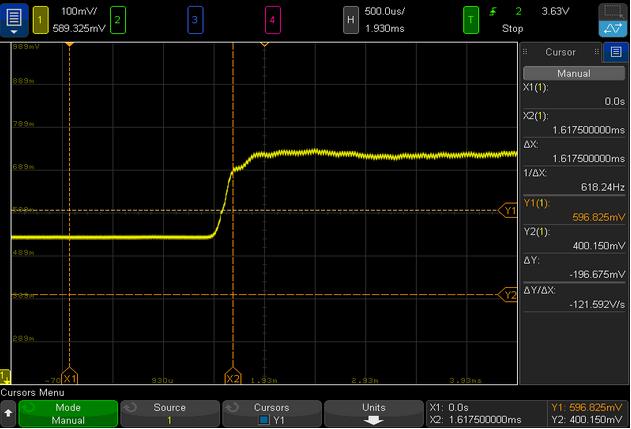The height and width of the screenshot is (429, 631).
Task: Select the Y1(1) 596.825mV readout
Action: point(574,209)
